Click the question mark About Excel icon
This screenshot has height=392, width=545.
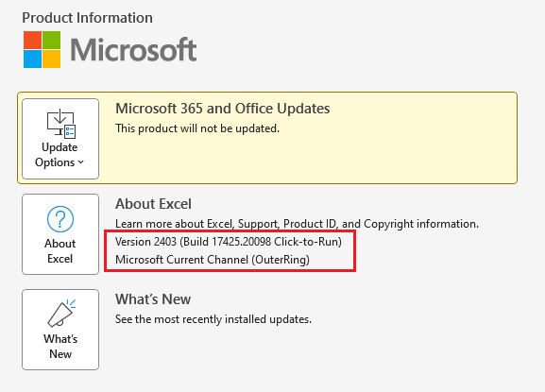(x=60, y=219)
